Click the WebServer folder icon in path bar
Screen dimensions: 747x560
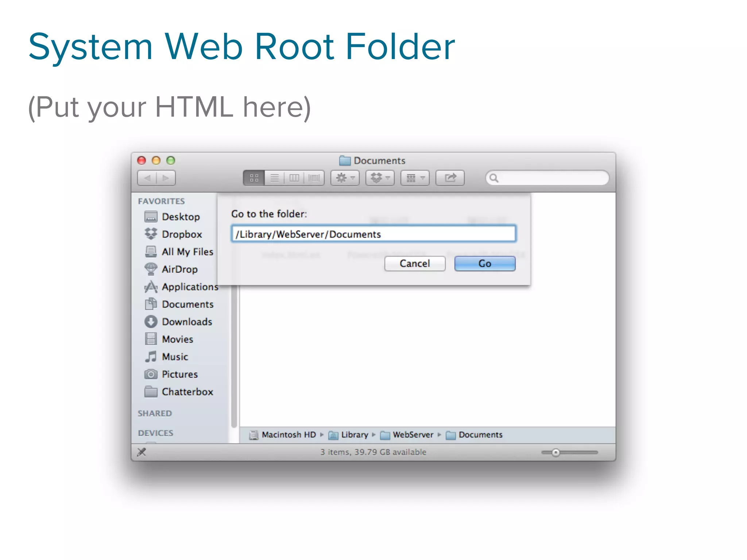pos(385,435)
